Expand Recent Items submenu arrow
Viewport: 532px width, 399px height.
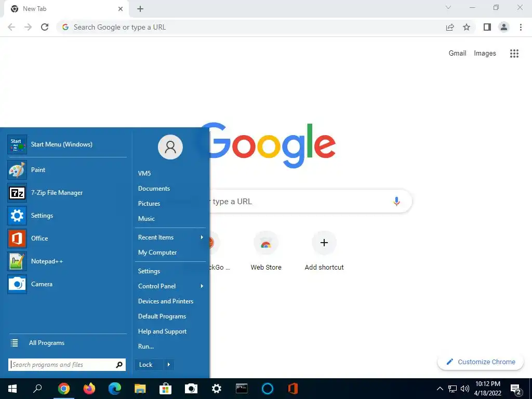pyautogui.click(x=202, y=237)
